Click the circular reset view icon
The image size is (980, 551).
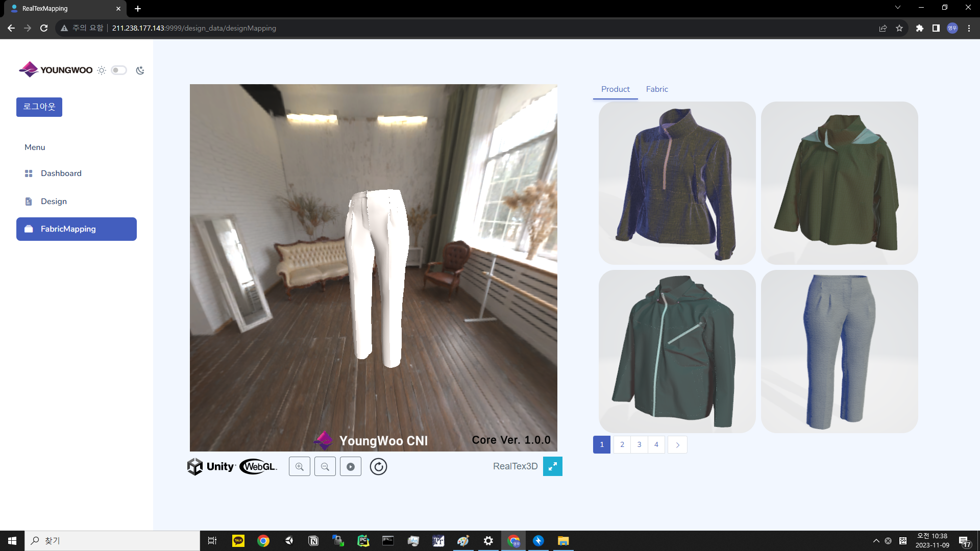(378, 467)
